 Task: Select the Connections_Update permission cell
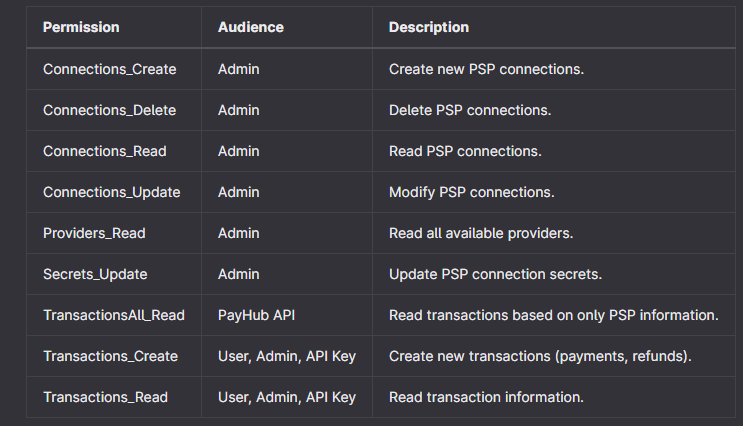tap(112, 192)
